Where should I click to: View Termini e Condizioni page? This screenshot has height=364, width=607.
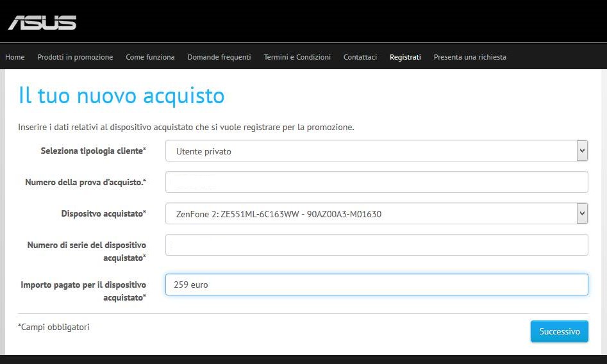point(297,57)
